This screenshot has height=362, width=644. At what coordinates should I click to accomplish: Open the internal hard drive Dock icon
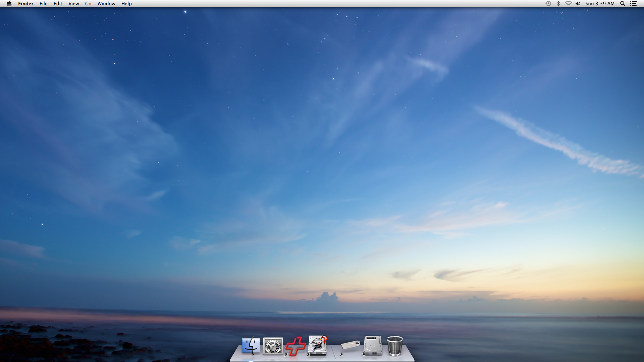373,346
